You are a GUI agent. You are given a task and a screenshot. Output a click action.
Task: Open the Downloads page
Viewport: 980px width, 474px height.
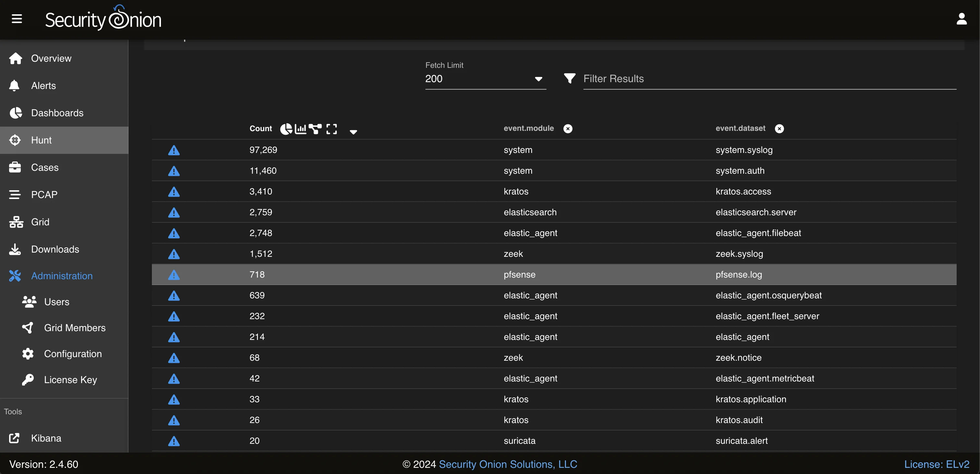click(64, 249)
